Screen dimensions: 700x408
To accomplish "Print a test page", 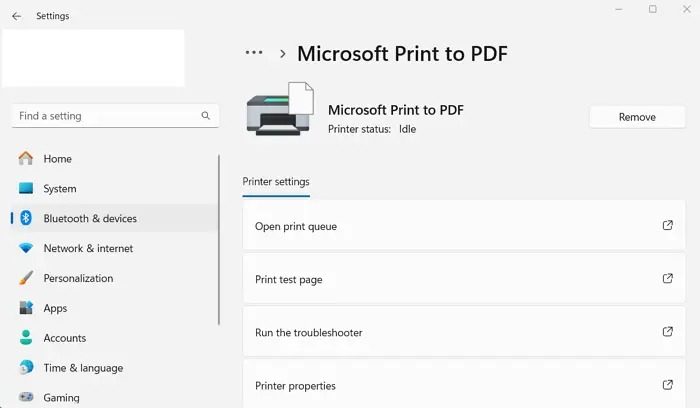I will 463,280.
